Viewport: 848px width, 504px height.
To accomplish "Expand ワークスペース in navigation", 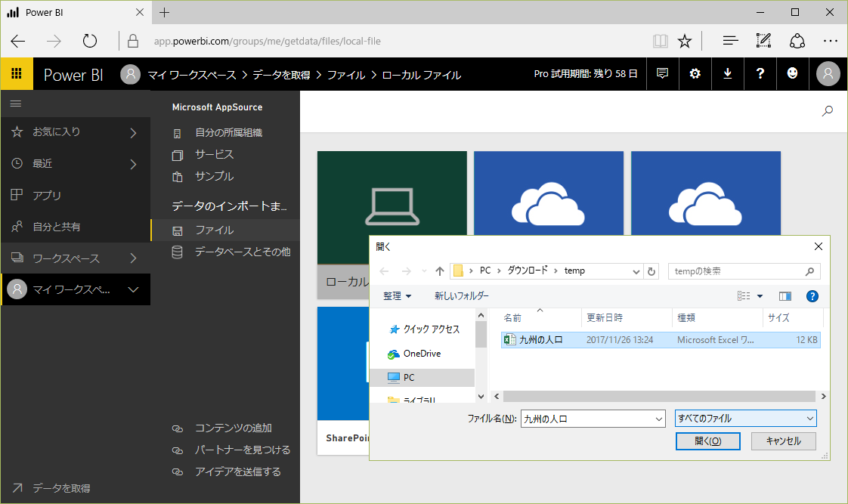I will [x=133, y=258].
